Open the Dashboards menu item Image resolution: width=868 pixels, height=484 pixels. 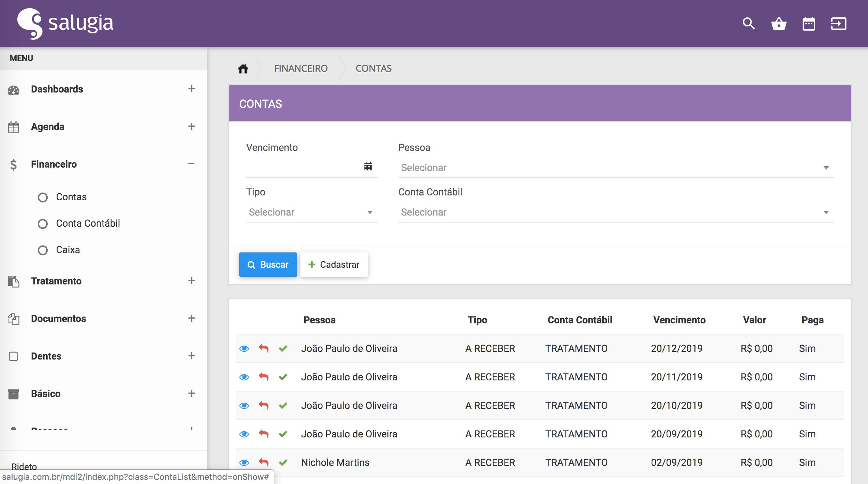click(x=57, y=89)
